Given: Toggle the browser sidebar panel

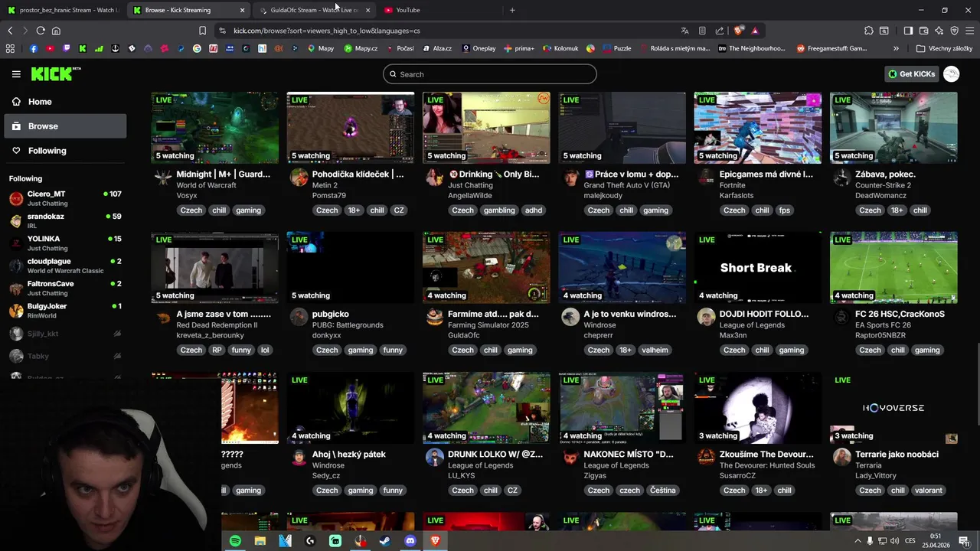Looking at the screenshot, I should click(908, 31).
